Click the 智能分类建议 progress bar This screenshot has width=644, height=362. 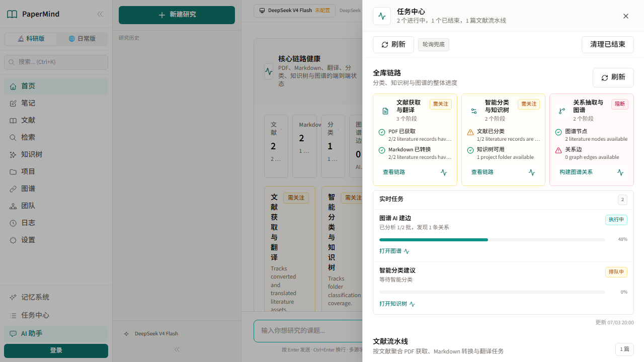point(492,292)
